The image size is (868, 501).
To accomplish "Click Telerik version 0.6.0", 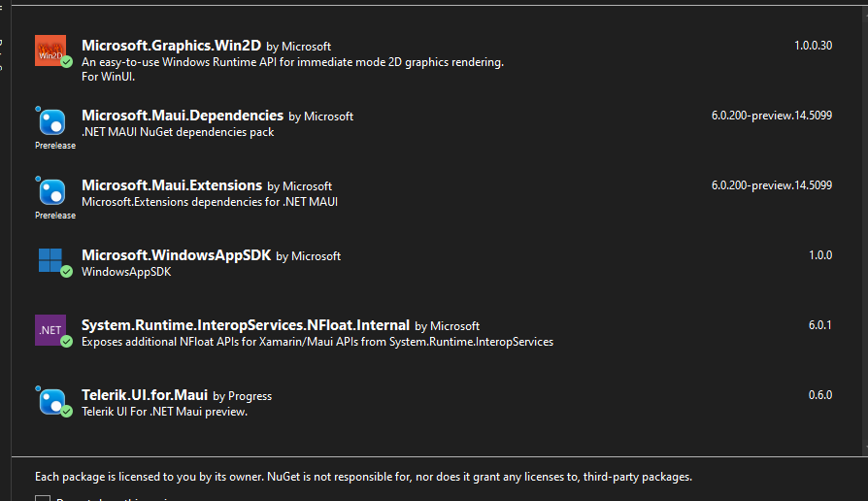I will click(x=820, y=395).
